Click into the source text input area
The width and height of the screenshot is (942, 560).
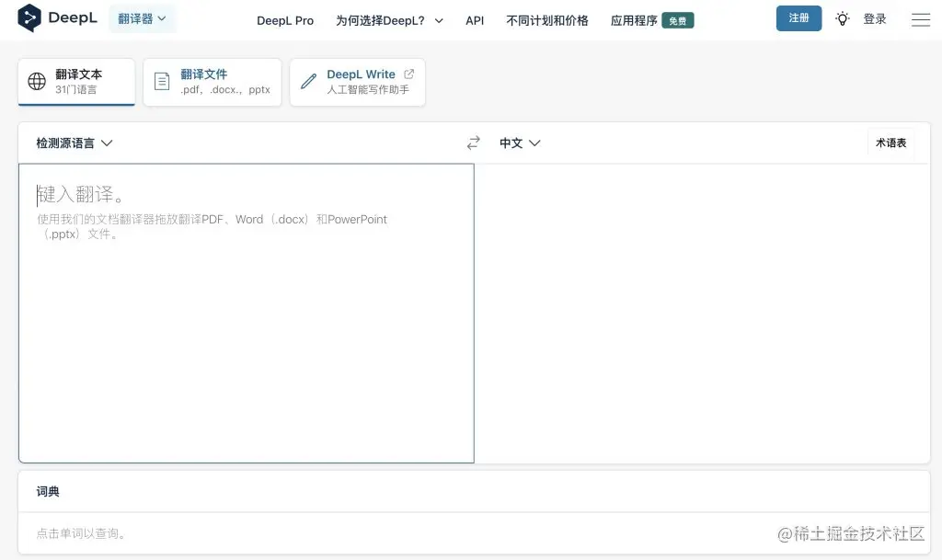(x=247, y=313)
